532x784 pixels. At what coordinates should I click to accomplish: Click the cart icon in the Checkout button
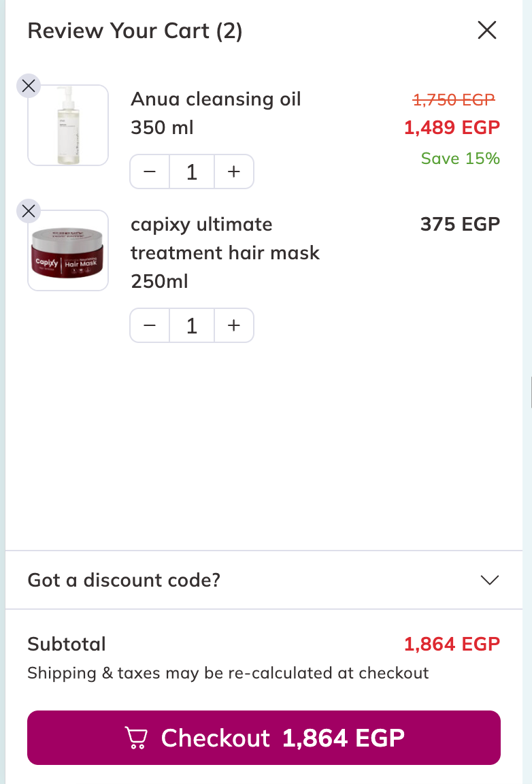[x=135, y=738]
